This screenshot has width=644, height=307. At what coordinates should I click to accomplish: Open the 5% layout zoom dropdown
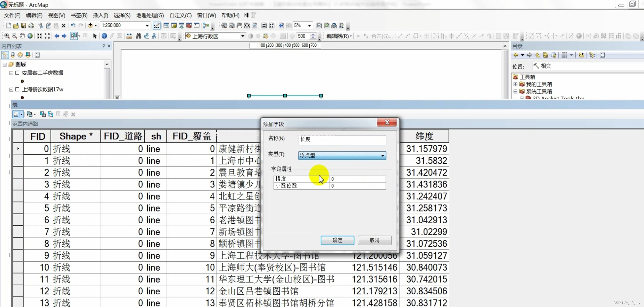[x=309, y=25]
